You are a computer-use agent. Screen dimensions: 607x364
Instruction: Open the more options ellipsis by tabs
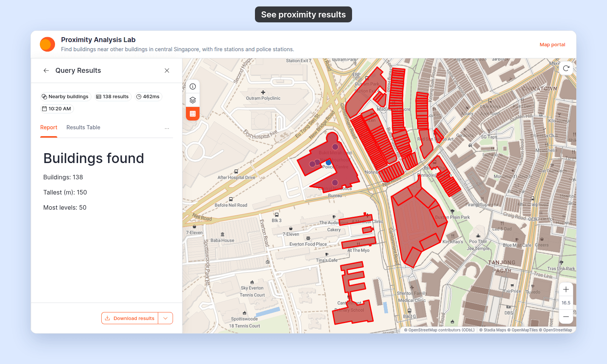point(167,128)
